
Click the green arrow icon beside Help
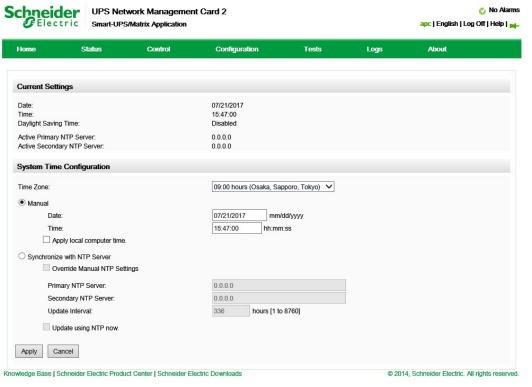(x=514, y=25)
